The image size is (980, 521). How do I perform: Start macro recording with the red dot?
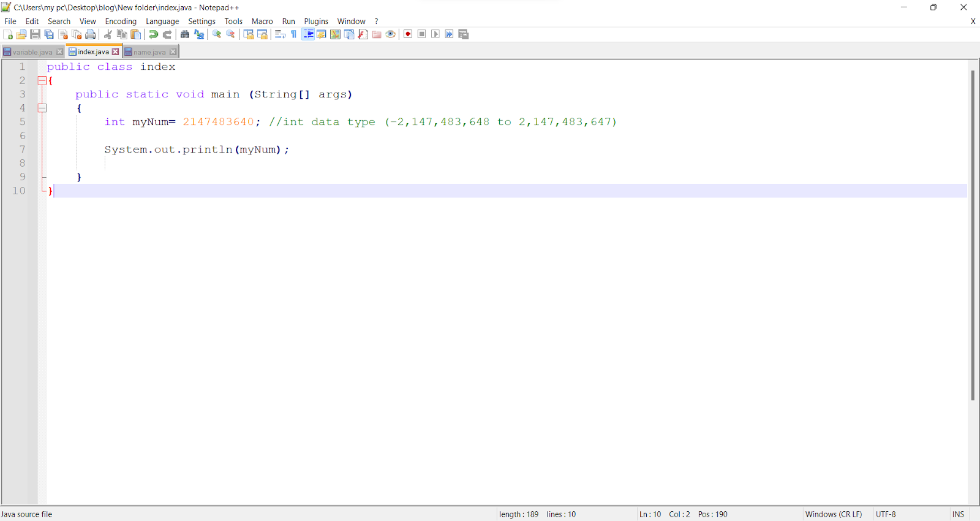click(408, 34)
